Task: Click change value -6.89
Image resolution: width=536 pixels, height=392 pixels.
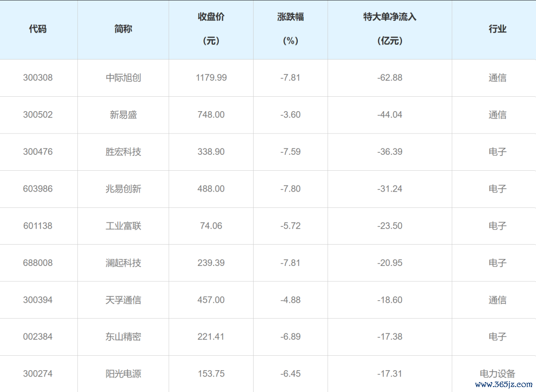Action: [x=290, y=336]
